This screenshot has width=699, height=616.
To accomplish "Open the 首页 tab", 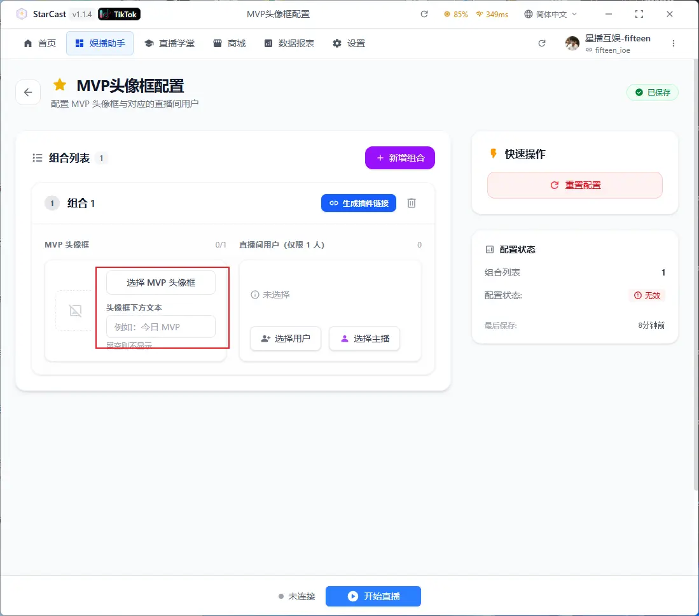I will coord(39,43).
